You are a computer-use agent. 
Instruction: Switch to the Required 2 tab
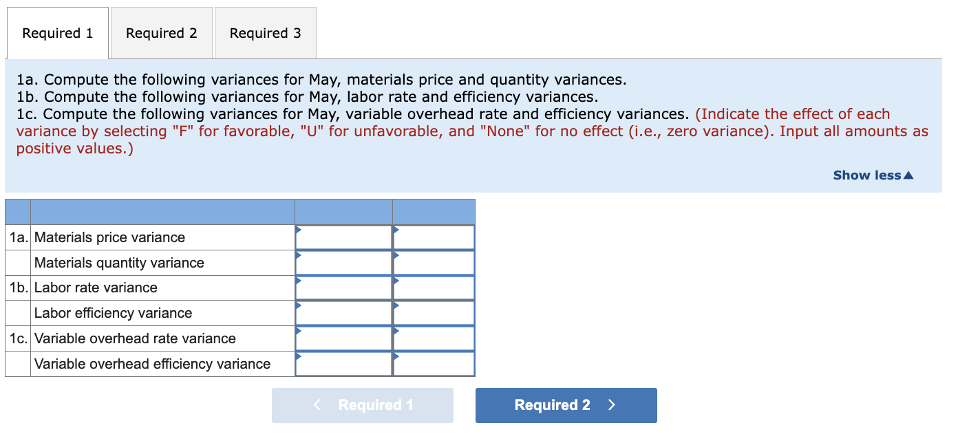(161, 32)
